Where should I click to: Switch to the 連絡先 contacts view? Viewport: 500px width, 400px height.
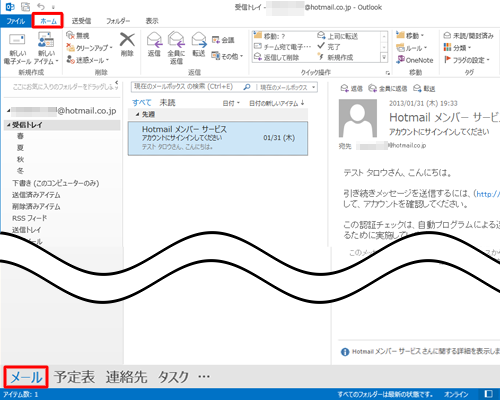[x=126, y=377]
